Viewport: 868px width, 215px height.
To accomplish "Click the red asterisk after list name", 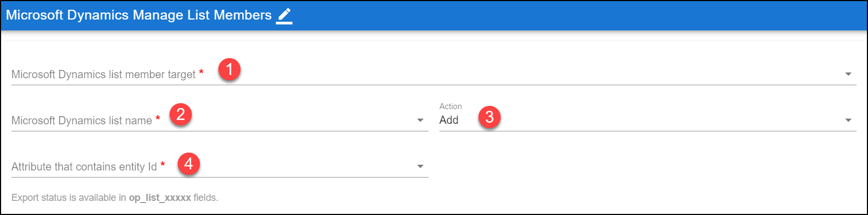I will 158,119.
